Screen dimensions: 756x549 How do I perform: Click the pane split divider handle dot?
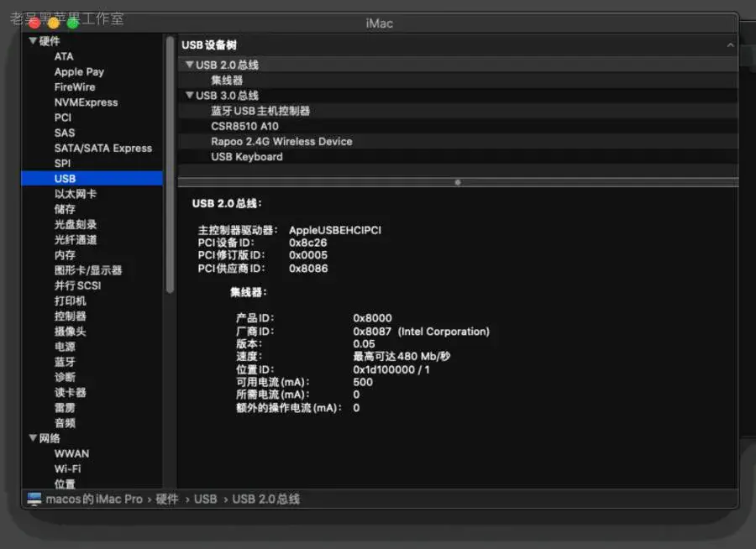click(458, 182)
